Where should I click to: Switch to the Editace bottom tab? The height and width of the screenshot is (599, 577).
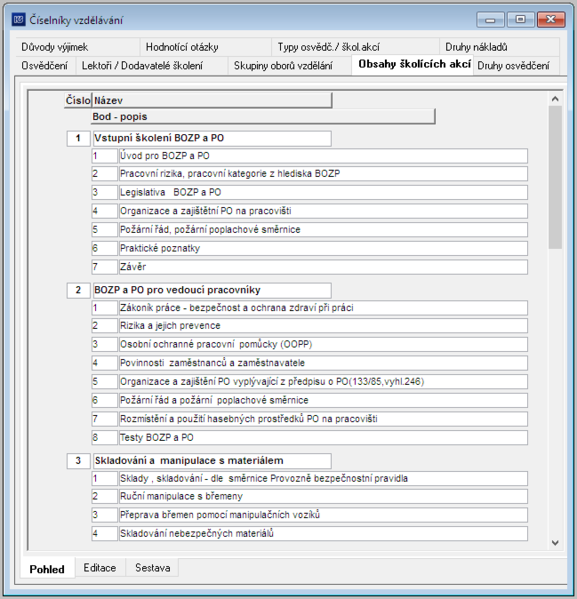tap(100, 568)
